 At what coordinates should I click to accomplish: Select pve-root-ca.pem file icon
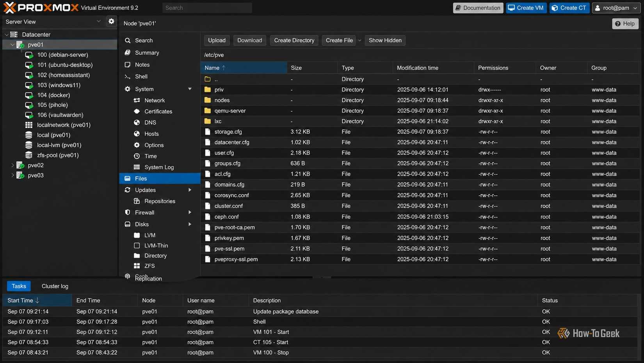(208, 227)
